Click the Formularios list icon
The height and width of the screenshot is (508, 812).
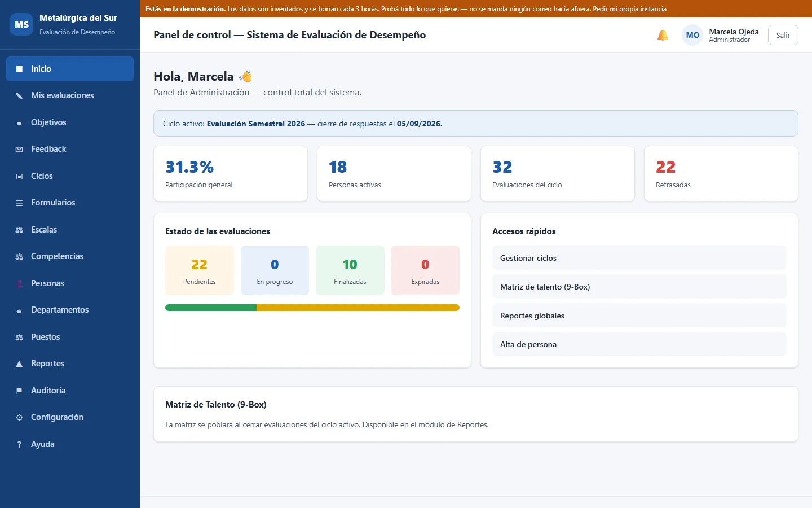click(x=19, y=203)
